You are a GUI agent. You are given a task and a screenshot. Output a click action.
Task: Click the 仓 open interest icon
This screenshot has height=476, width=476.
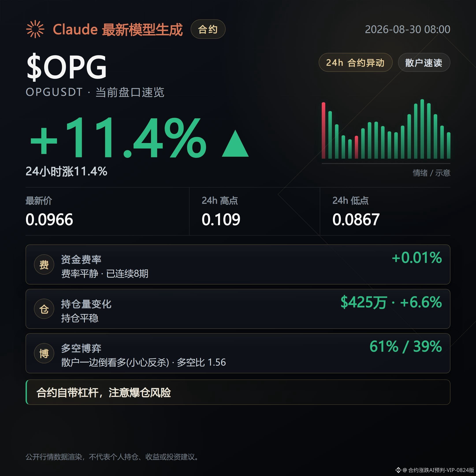tap(44, 309)
